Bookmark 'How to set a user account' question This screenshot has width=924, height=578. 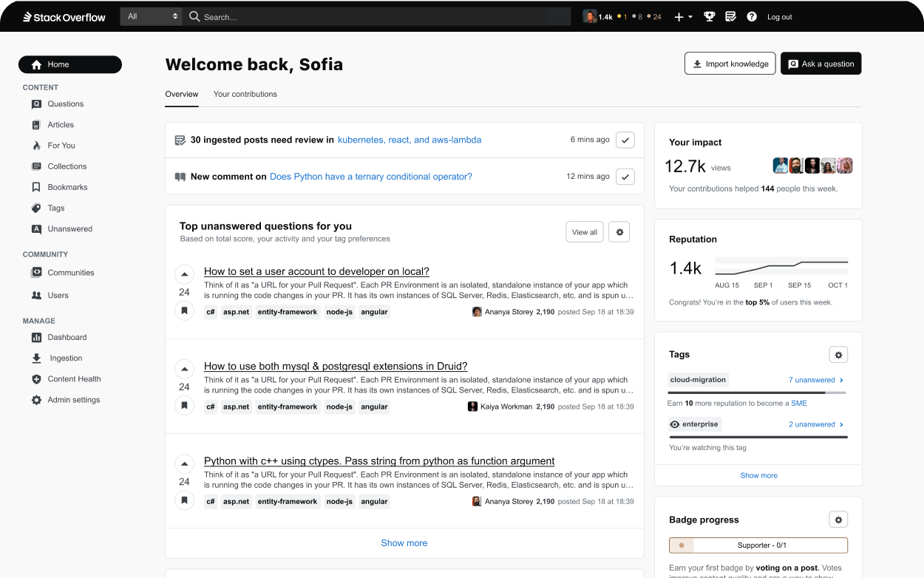[x=184, y=310]
